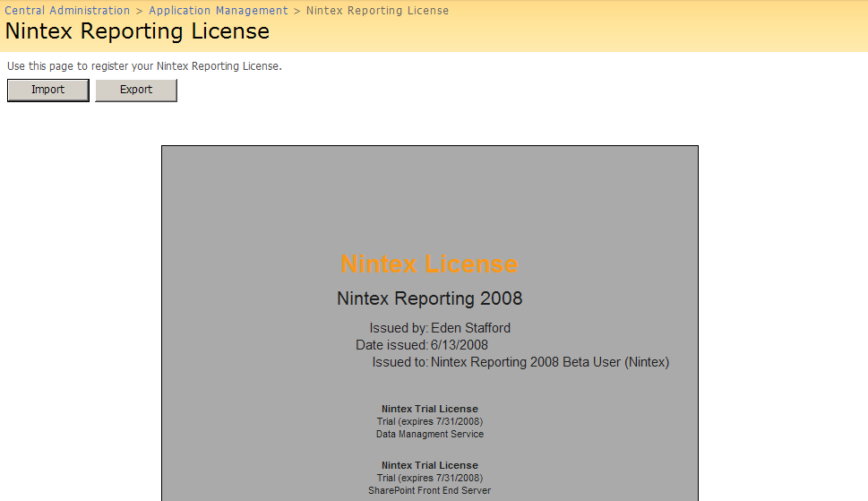Go to Application Management breadcrumb link

(x=219, y=11)
